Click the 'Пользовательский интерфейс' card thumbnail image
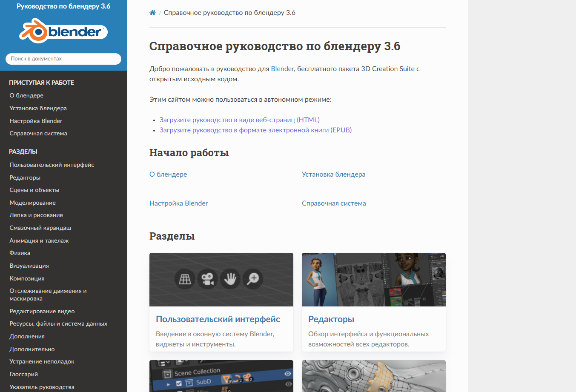The width and height of the screenshot is (576, 392). pyautogui.click(x=221, y=280)
